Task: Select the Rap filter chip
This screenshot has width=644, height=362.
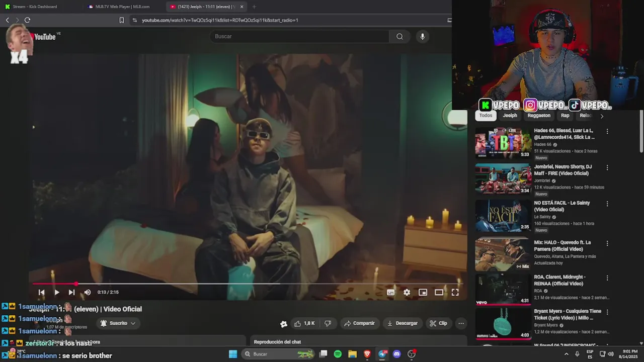Action: pyautogui.click(x=565, y=116)
